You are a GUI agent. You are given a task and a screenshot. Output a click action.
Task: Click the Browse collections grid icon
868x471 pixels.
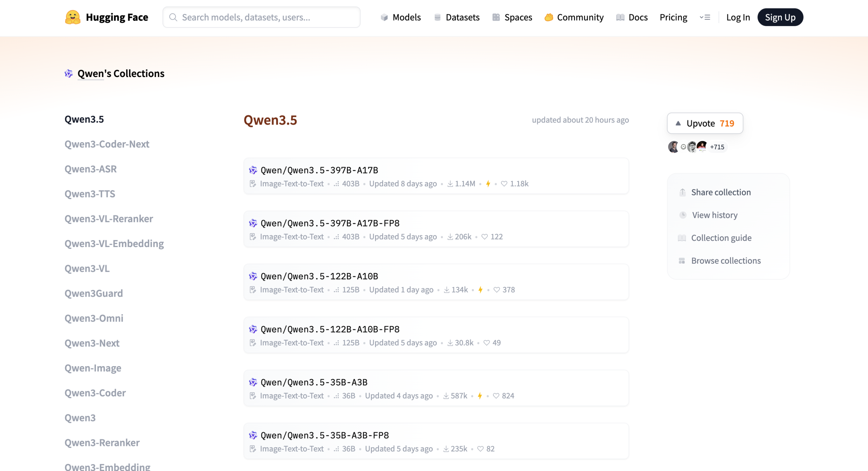pos(682,261)
